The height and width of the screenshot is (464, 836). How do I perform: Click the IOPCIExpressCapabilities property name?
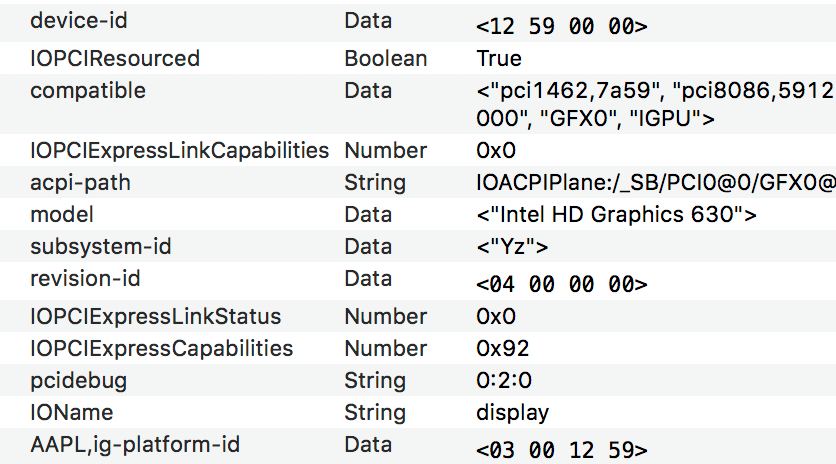(162, 348)
